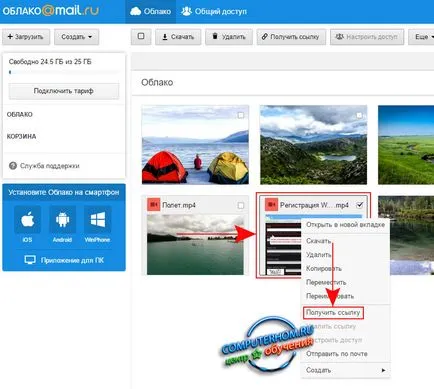
Task: Click the Полет.mp4 file name
Action: pyautogui.click(x=179, y=205)
